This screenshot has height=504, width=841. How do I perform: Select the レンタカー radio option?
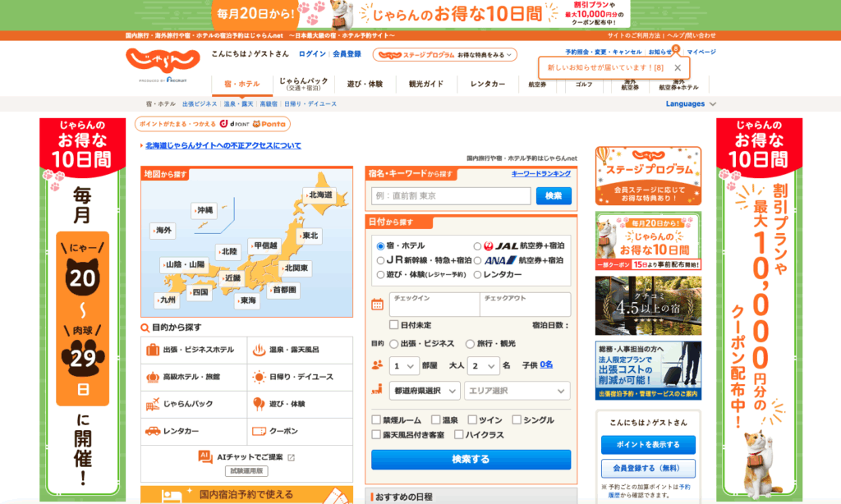coord(477,274)
